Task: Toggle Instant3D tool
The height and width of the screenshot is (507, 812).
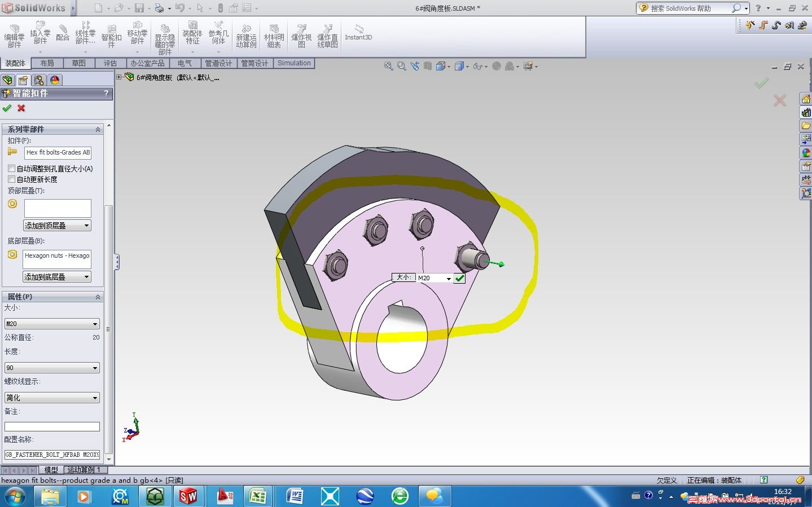Action: point(358,33)
